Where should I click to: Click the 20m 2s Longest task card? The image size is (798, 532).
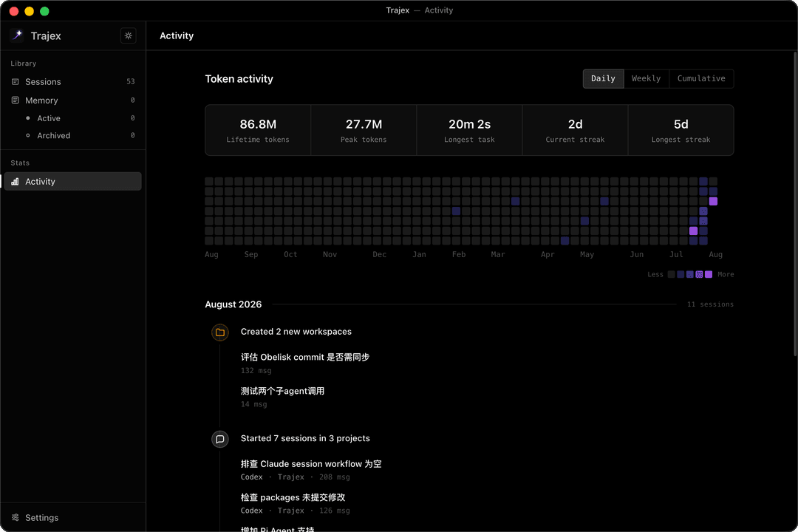469,130
